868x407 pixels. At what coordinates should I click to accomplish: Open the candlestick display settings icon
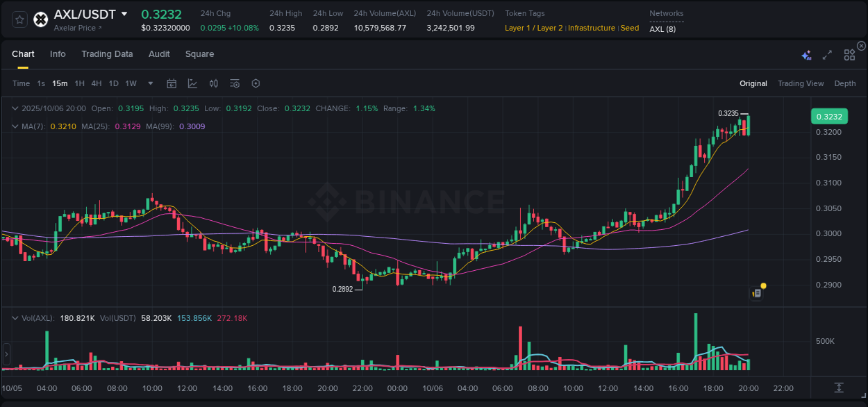pos(213,83)
